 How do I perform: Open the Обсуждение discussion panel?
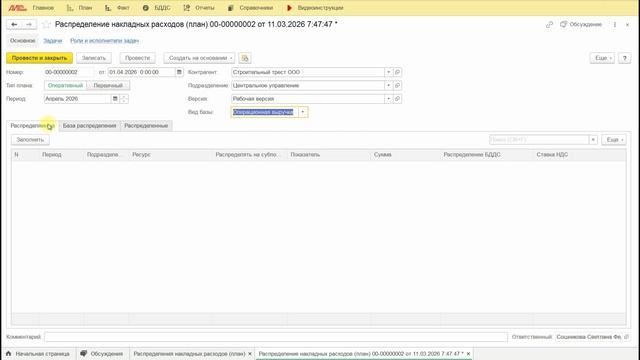(581, 24)
